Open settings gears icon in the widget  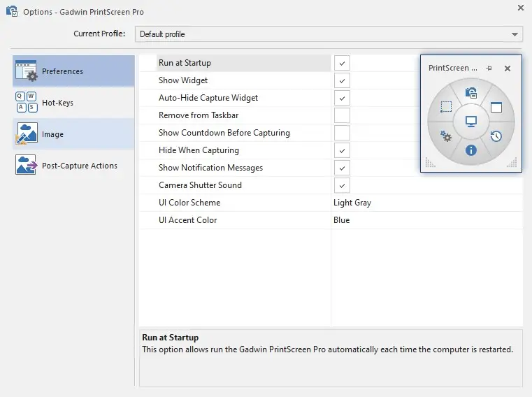(446, 136)
